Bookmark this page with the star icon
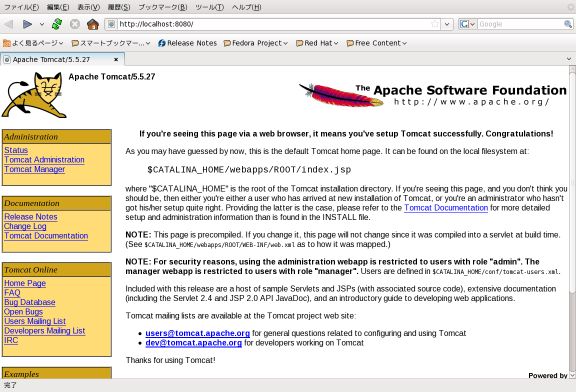The height and width of the screenshot is (392, 576). tap(435, 24)
